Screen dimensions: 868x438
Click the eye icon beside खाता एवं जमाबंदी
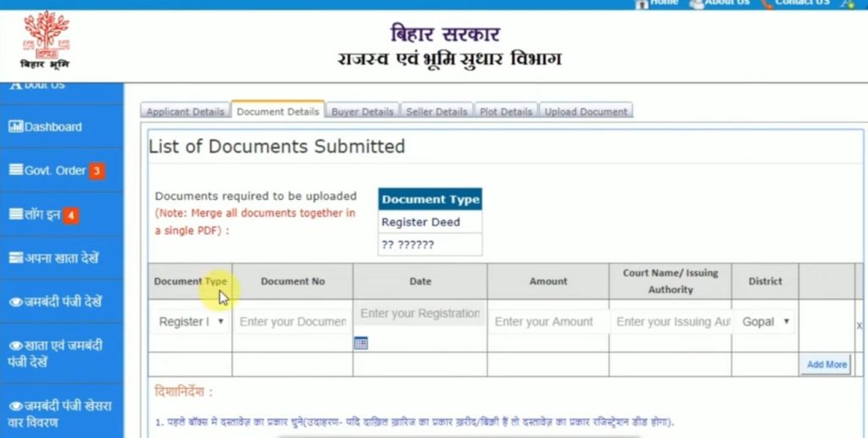16,347
